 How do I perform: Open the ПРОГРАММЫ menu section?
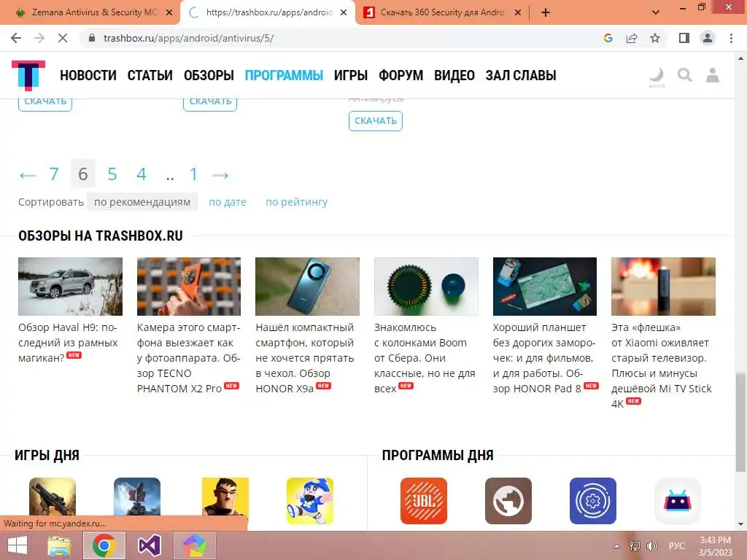[x=284, y=75]
